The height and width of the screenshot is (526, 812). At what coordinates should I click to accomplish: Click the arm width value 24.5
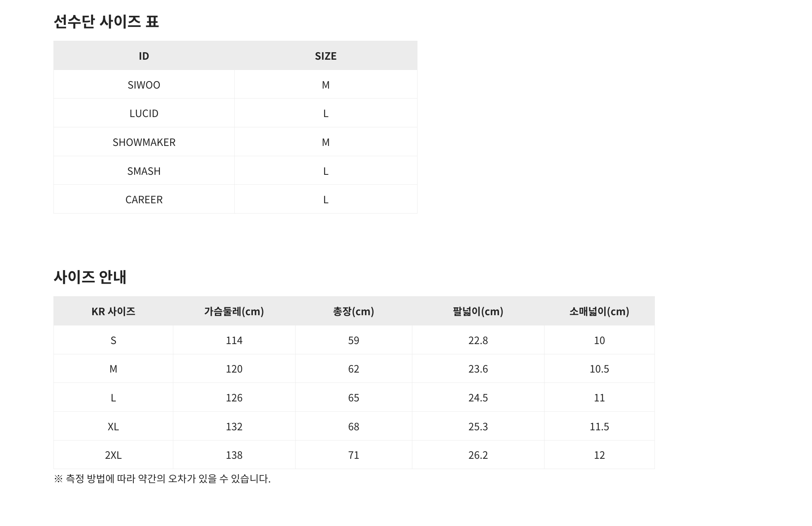tap(478, 397)
